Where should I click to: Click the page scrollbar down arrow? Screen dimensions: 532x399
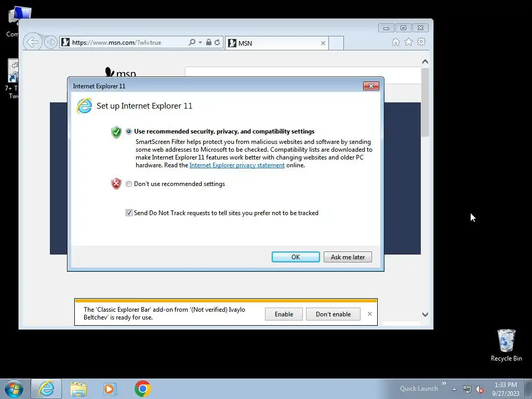click(425, 314)
